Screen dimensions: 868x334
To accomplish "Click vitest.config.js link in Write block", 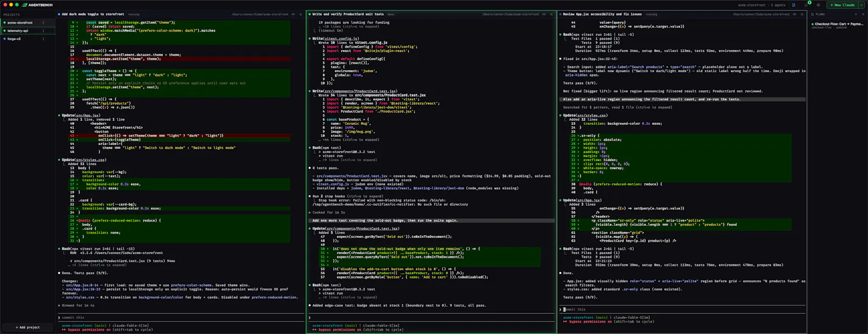I will 341,39.
